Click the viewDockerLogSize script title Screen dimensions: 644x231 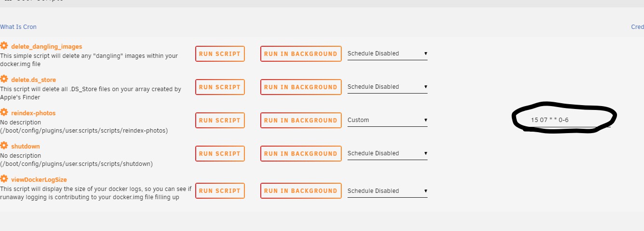coord(39,179)
